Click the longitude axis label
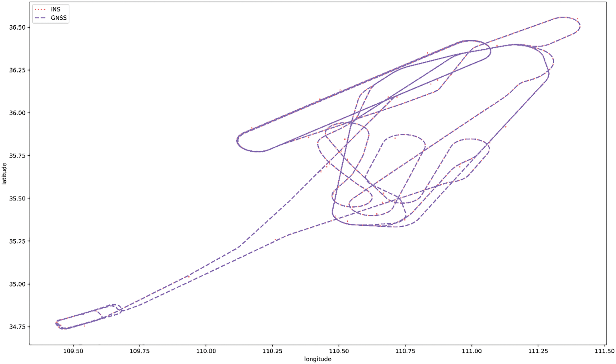Image resolution: width=616 pixels, height=364 pixels. [x=318, y=359]
